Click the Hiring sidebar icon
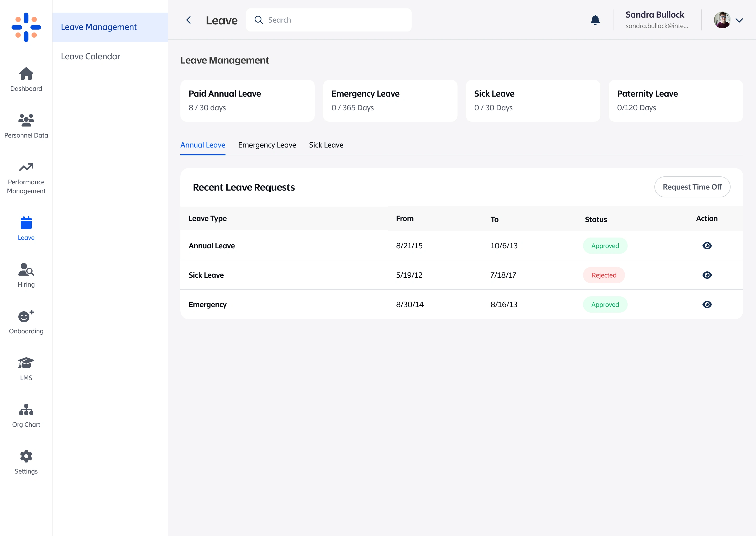 [26, 270]
